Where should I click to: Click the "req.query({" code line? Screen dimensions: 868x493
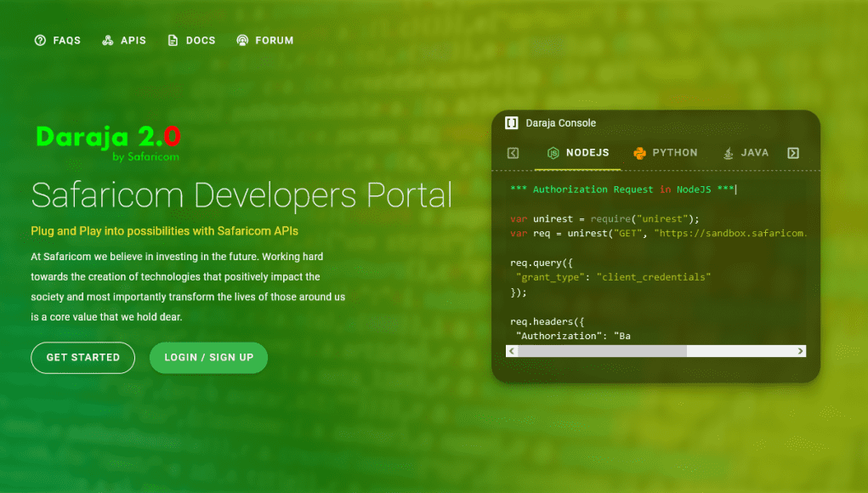pos(542,263)
